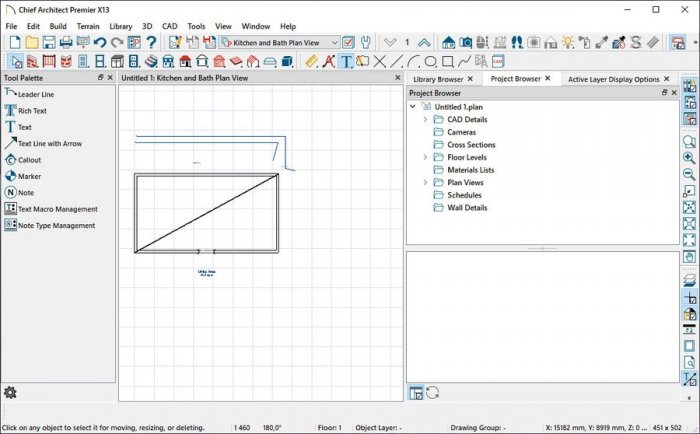Image resolution: width=700 pixels, height=434 pixels.
Task: Click the Camera view tool icon
Action: [x=466, y=43]
